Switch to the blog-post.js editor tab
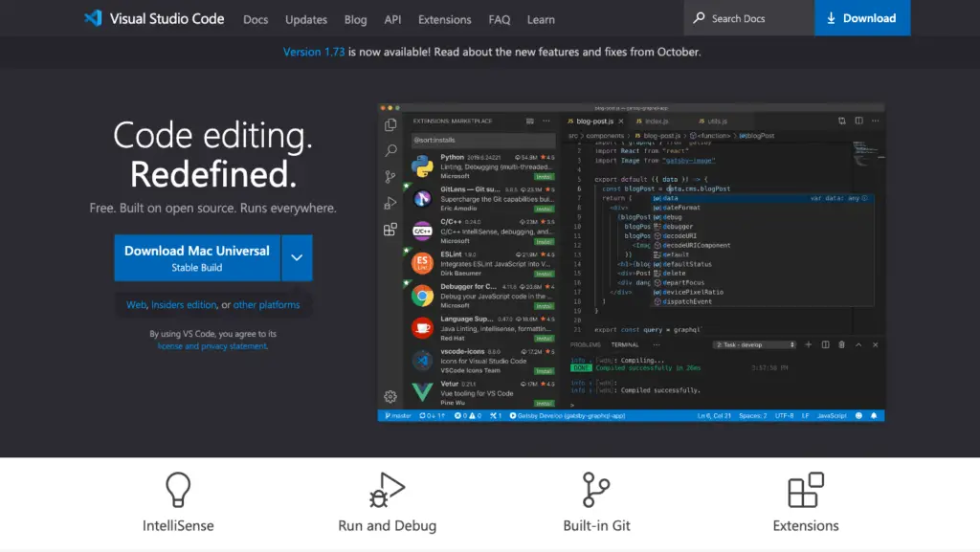 594,121
